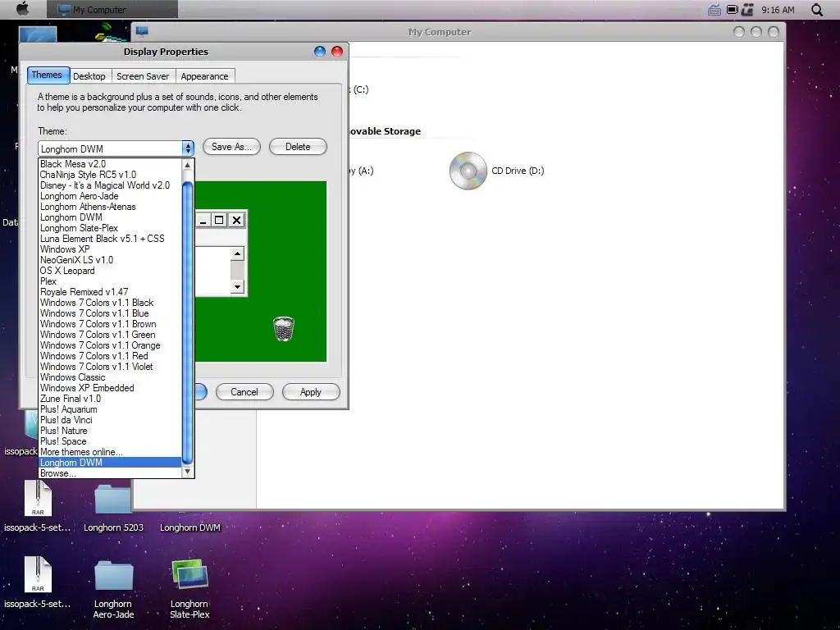Open the Screen Saver tab

(143, 76)
